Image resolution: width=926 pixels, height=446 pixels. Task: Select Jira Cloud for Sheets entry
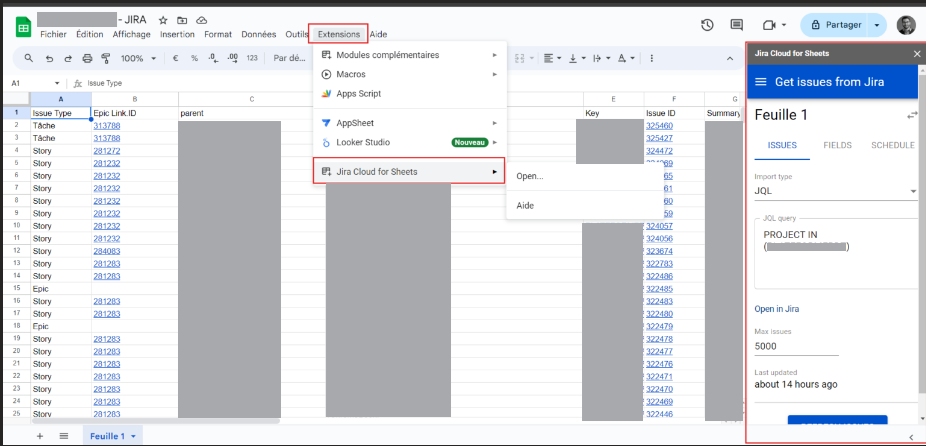(410, 172)
